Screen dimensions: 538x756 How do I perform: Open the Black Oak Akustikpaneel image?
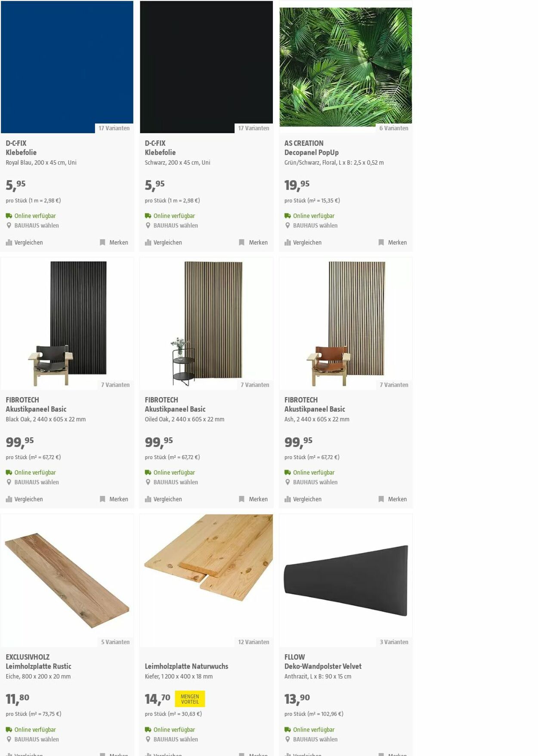pyautogui.click(x=67, y=323)
